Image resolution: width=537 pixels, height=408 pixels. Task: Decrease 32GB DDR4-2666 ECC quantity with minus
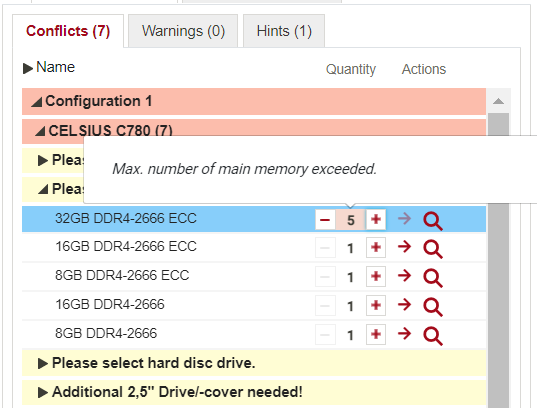(325, 220)
